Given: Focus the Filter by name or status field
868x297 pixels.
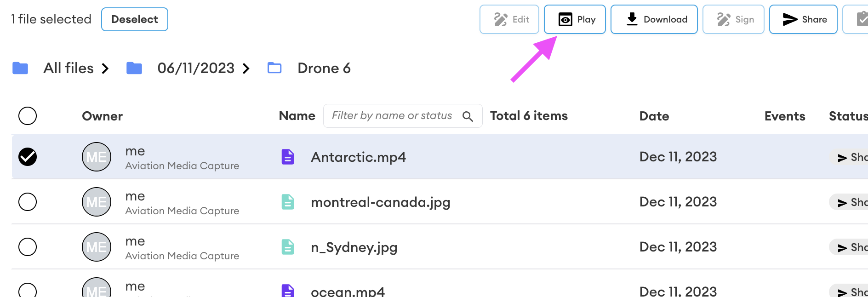Looking at the screenshot, I should (x=403, y=116).
